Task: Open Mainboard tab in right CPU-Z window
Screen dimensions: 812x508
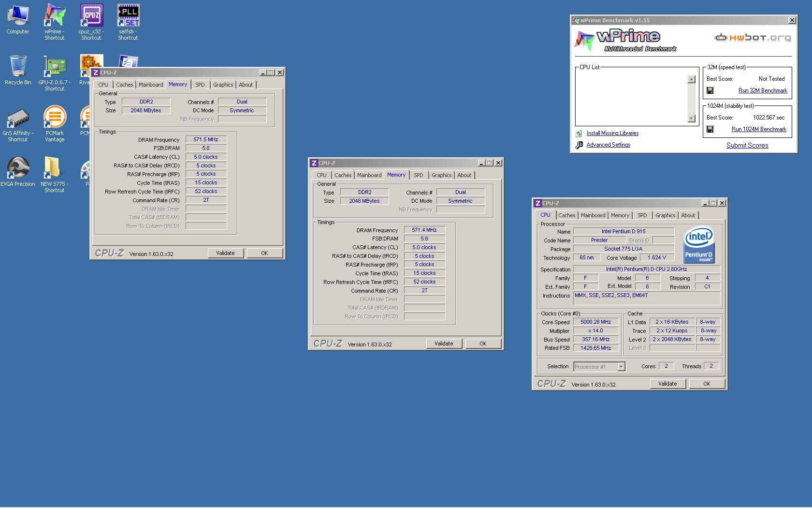Action: pyautogui.click(x=593, y=215)
